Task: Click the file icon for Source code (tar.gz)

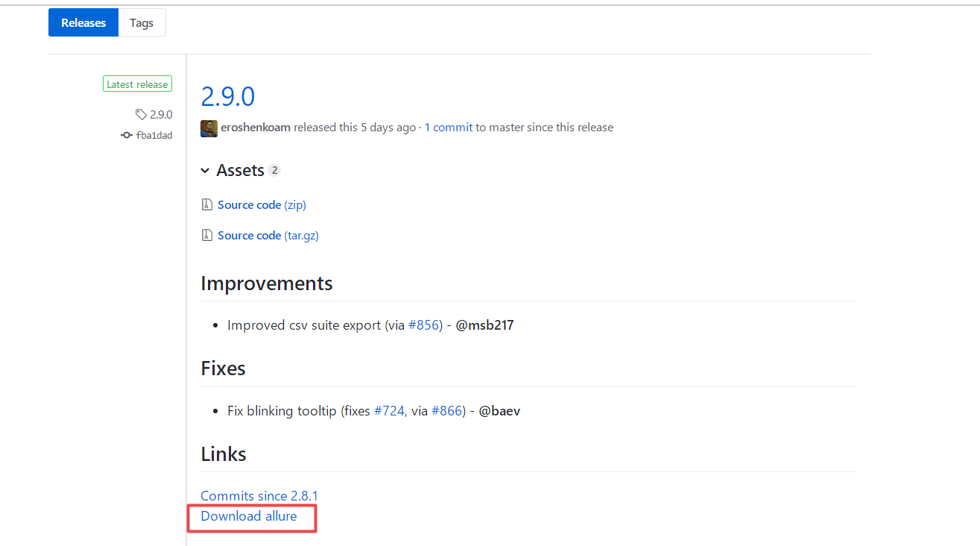Action: click(207, 236)
